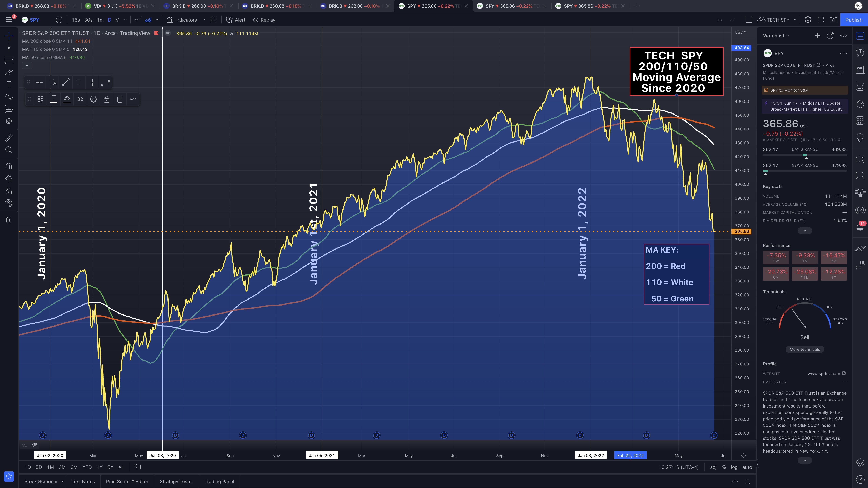
Task: Select the Measure ruler tool
Action: tap(9, 137)
